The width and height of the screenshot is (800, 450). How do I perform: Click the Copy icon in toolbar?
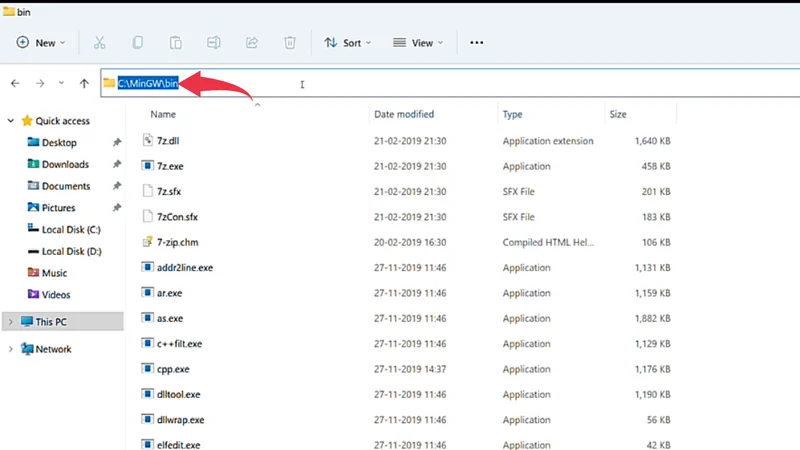tap(137, 43)
